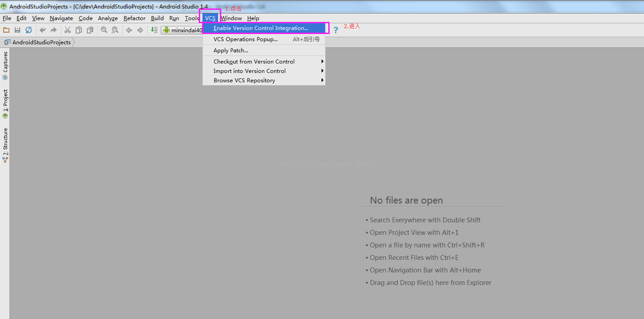Open the File menu
This screenshot has width=644, height=319.
pyautogui.click(x=7, y=18)
